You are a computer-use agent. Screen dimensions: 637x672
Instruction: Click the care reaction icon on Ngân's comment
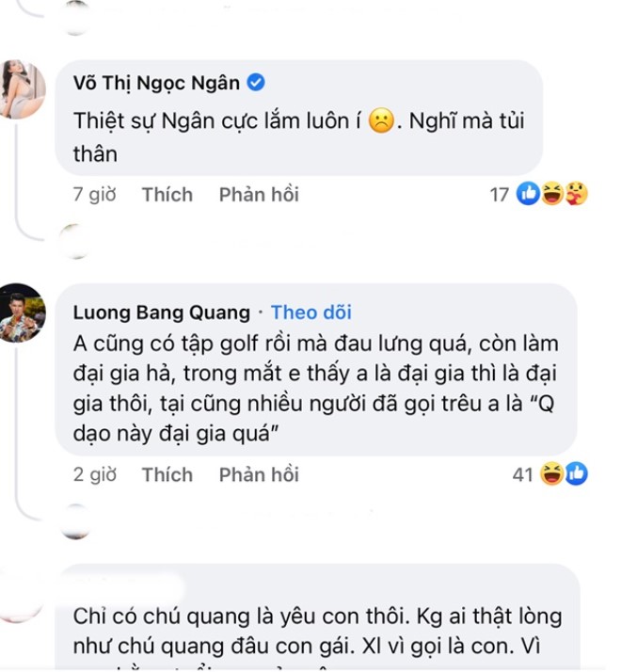coord(576,195)
